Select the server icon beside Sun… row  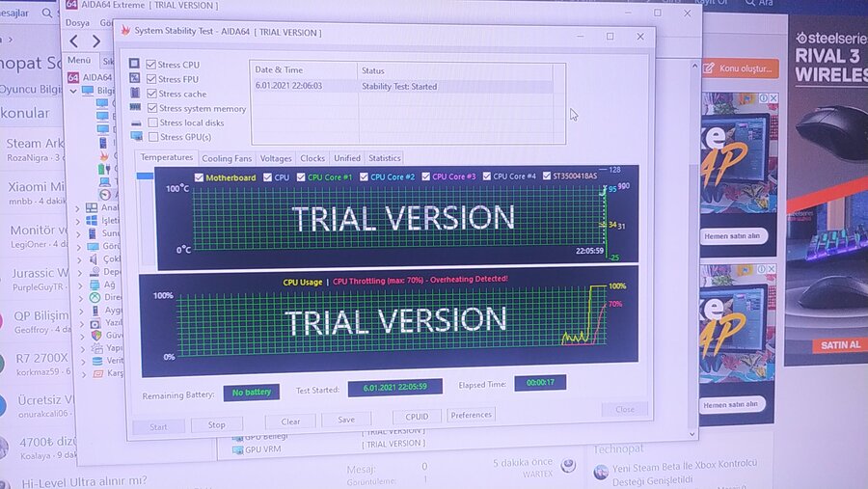[93, 233]
